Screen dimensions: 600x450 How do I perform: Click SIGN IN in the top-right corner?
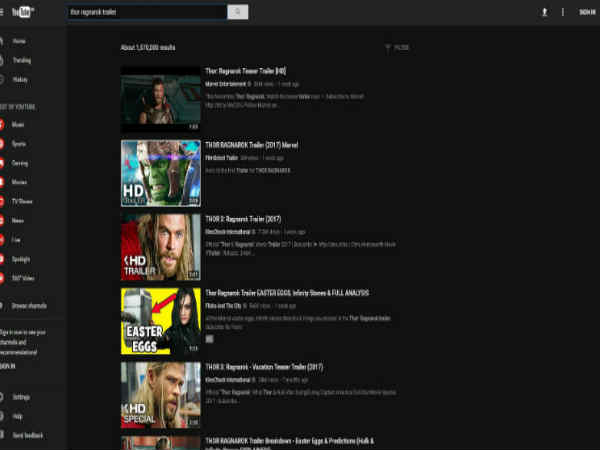click(x=587, y=12)
